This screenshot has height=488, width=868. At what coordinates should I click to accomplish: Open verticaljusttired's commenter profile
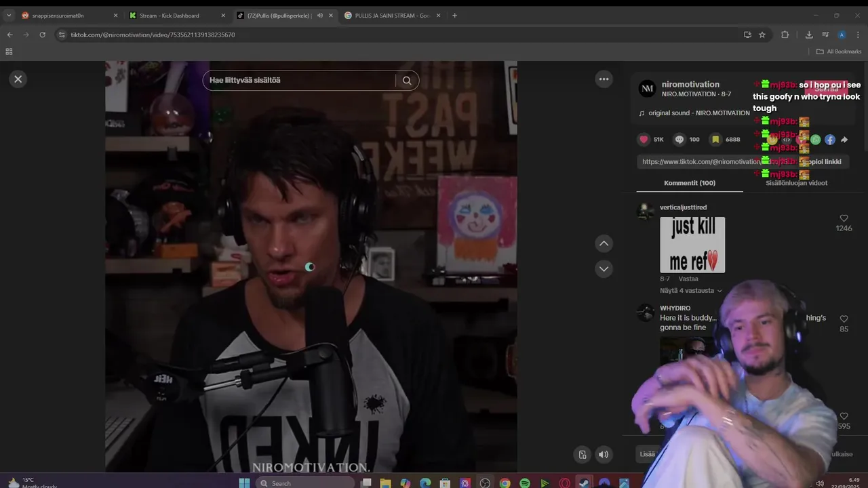pos(683,207)
